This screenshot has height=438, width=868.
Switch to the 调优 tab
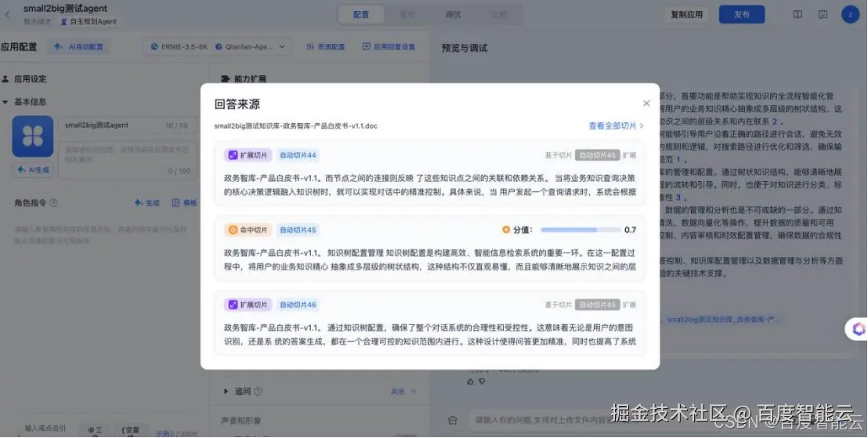coord(453,15)
